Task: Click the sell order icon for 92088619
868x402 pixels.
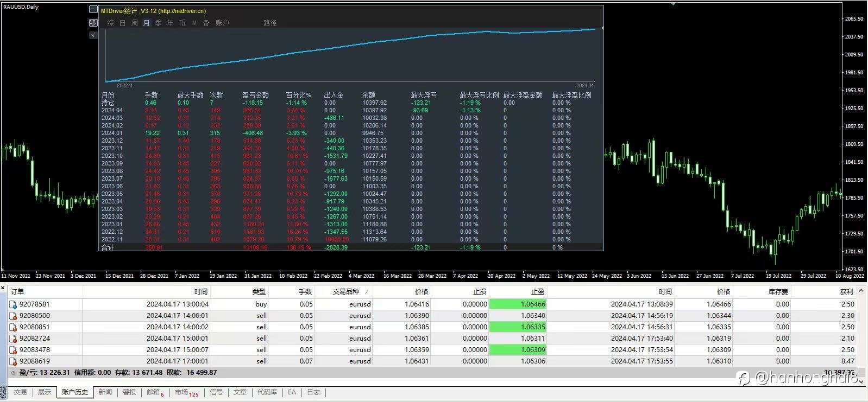Action: pos(13,361)
